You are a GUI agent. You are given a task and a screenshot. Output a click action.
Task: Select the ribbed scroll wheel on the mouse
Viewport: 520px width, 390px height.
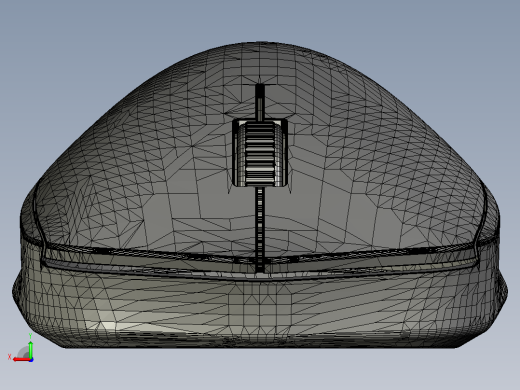(x=260, y=152)
